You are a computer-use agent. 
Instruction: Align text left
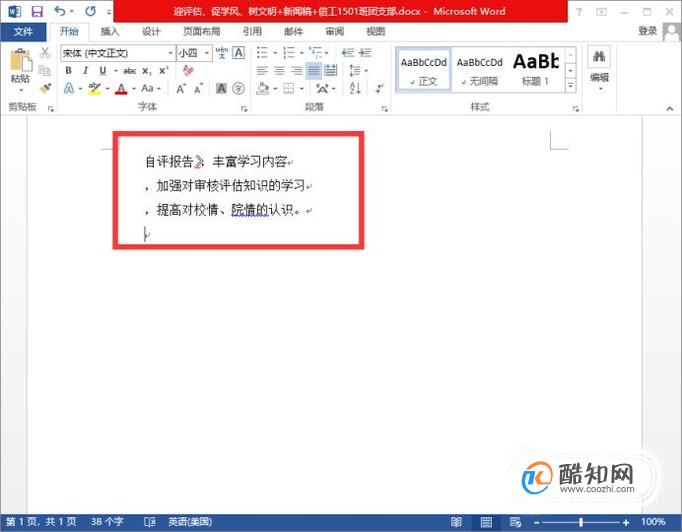coord(262,70)
